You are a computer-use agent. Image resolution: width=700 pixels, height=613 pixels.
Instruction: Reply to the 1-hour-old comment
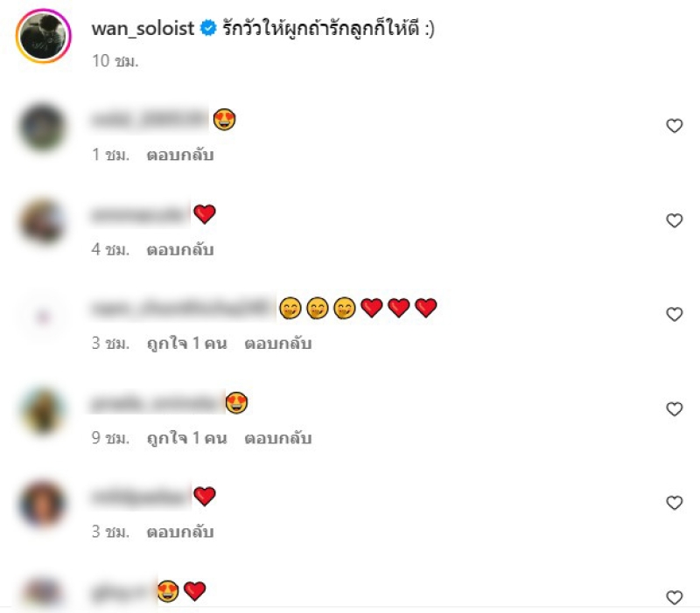[180, 155]
